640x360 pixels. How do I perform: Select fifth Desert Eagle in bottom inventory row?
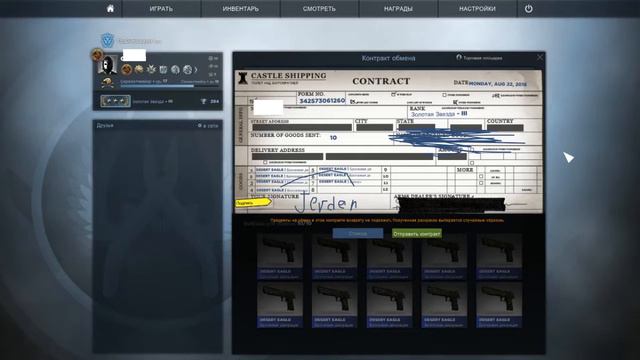pyautogui.click(x=499, y=305)
